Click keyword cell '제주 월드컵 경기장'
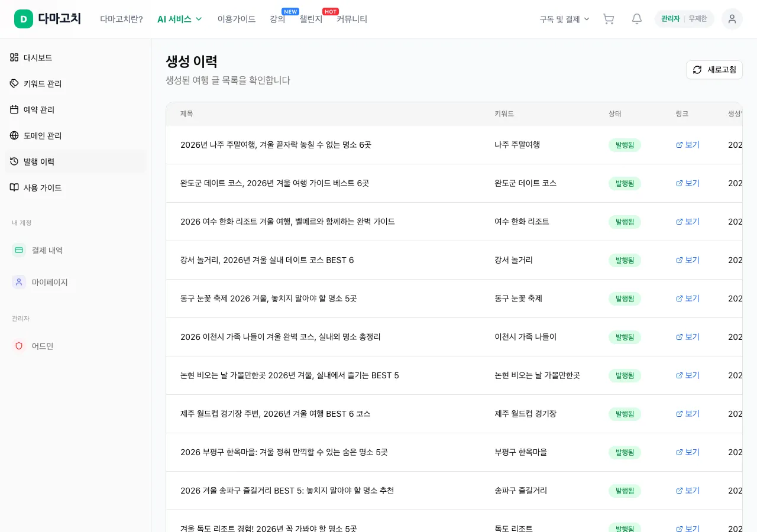Screen dimensions: 757x532 pos(525,414)
